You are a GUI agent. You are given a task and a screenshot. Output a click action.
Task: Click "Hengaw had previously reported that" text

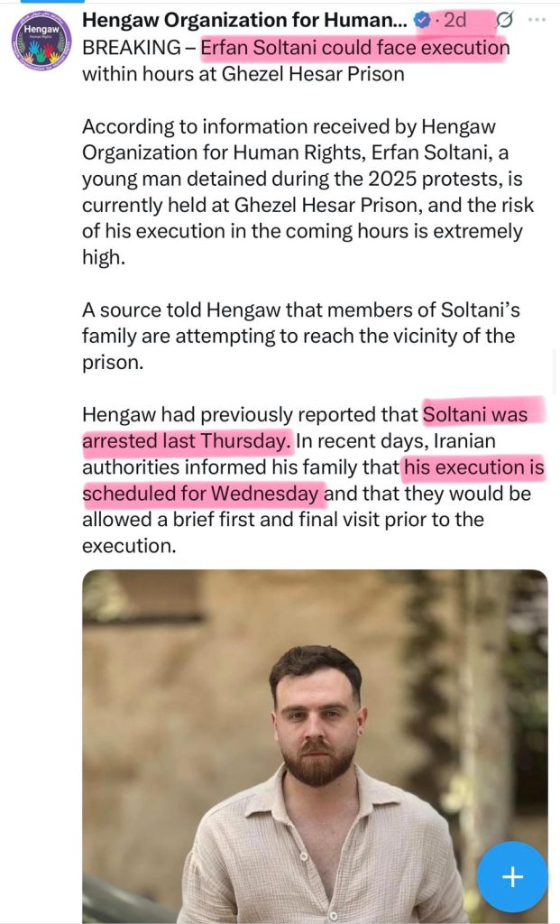coord(251,415)
